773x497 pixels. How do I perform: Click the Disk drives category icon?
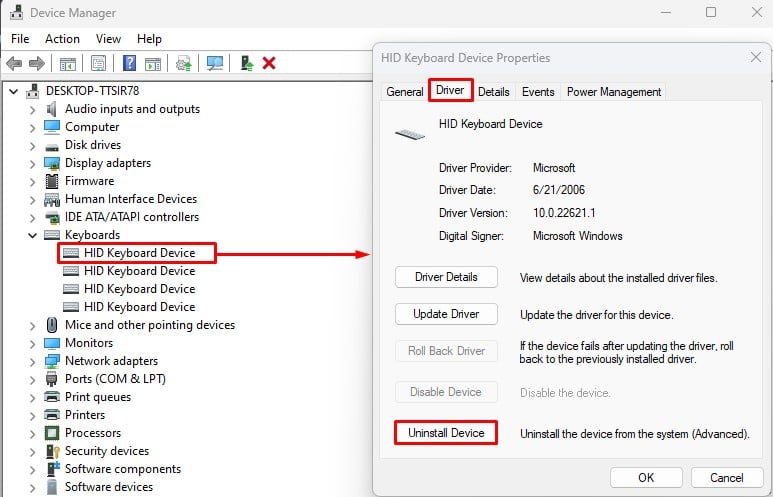[52, 146]
